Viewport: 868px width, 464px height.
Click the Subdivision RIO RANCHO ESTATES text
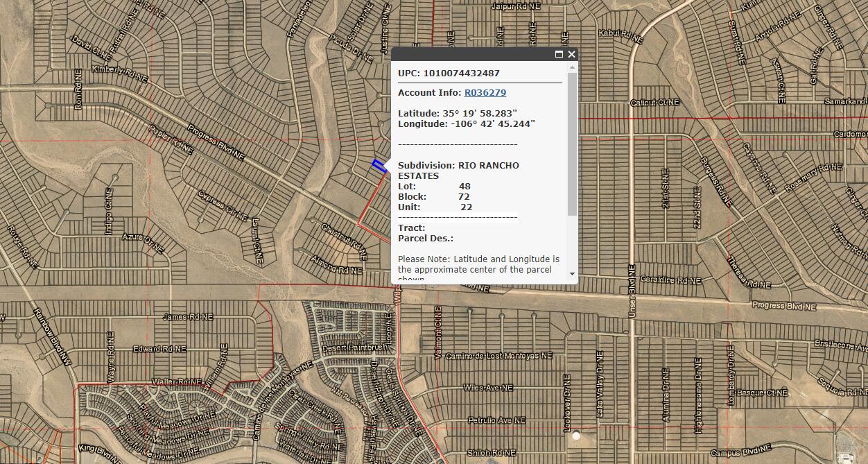coord(458,171)
